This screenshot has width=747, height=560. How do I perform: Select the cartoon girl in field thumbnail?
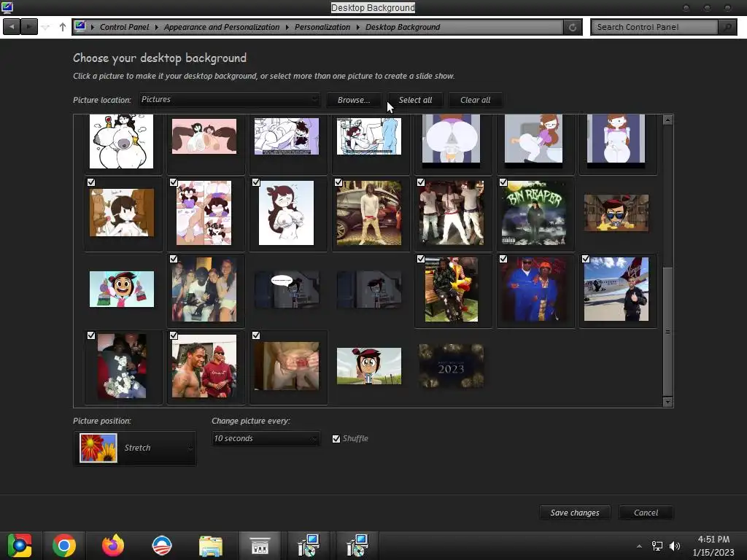coord(368,366)
